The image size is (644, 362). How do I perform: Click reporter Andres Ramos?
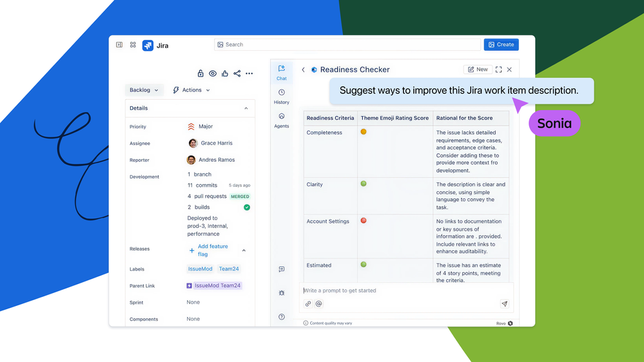[217, 160]
